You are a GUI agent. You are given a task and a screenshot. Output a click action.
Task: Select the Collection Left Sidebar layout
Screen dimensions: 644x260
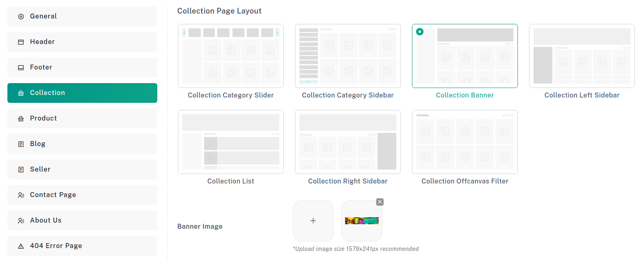tap(582, 56)
